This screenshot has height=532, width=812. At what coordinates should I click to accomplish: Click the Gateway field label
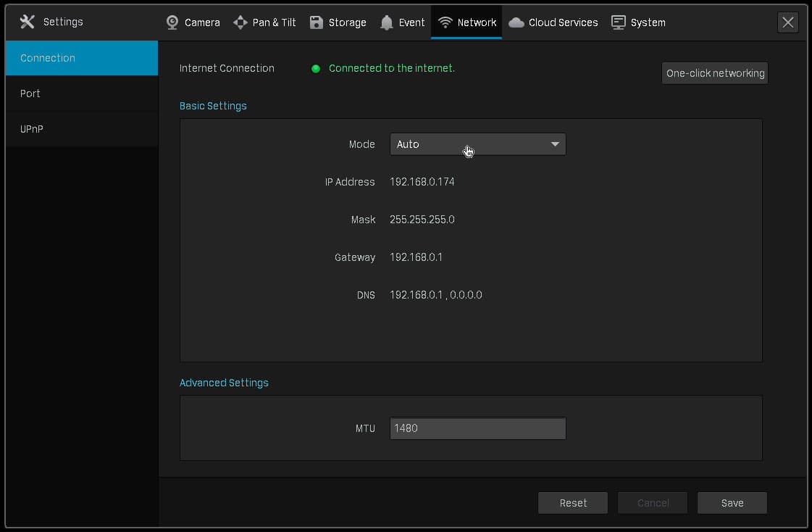tap(355, 257)
